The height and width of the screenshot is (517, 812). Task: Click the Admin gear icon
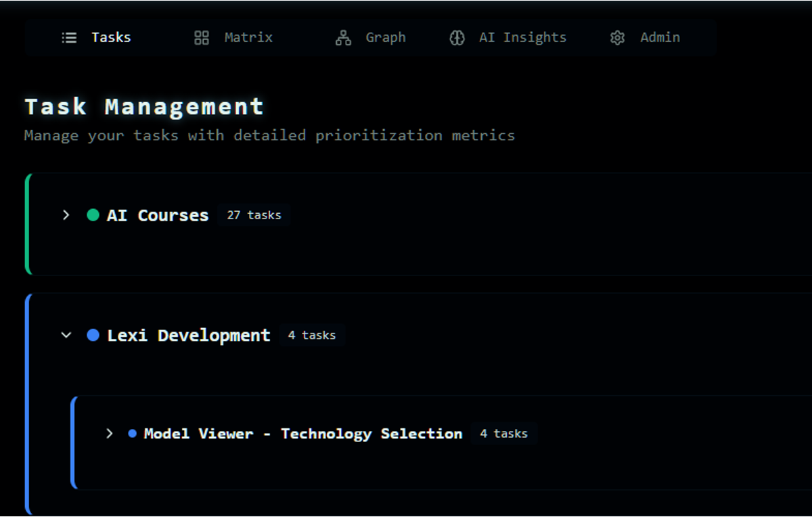click(x=617, y=38)
